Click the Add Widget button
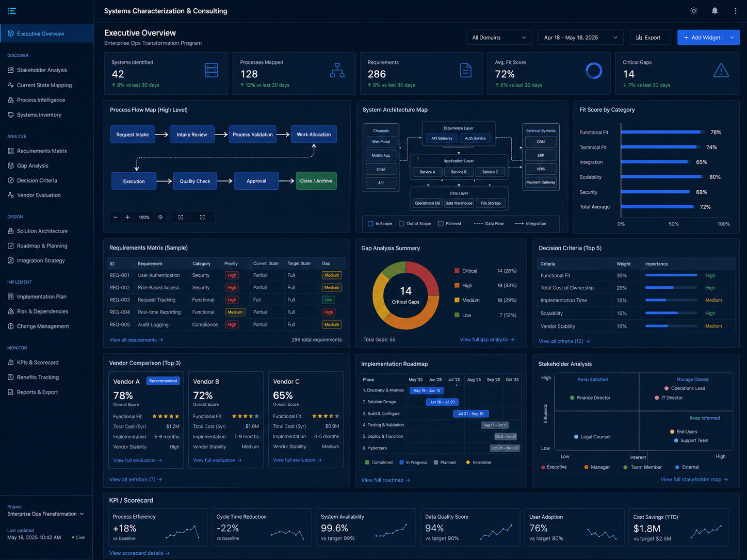This screenshot has width=747, height=560. click(702, 38)
